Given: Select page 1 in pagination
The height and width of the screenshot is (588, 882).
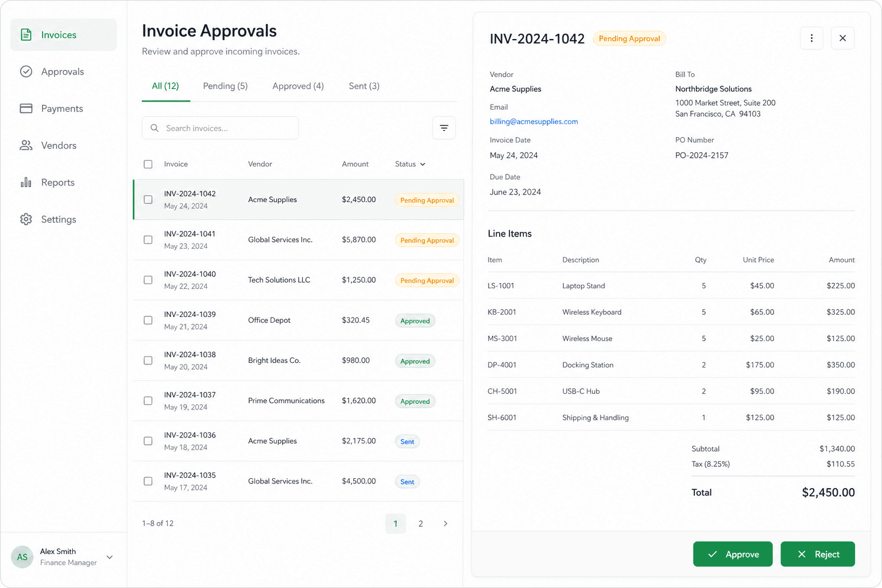Looking at the screenshot, I should pos(395,524).
